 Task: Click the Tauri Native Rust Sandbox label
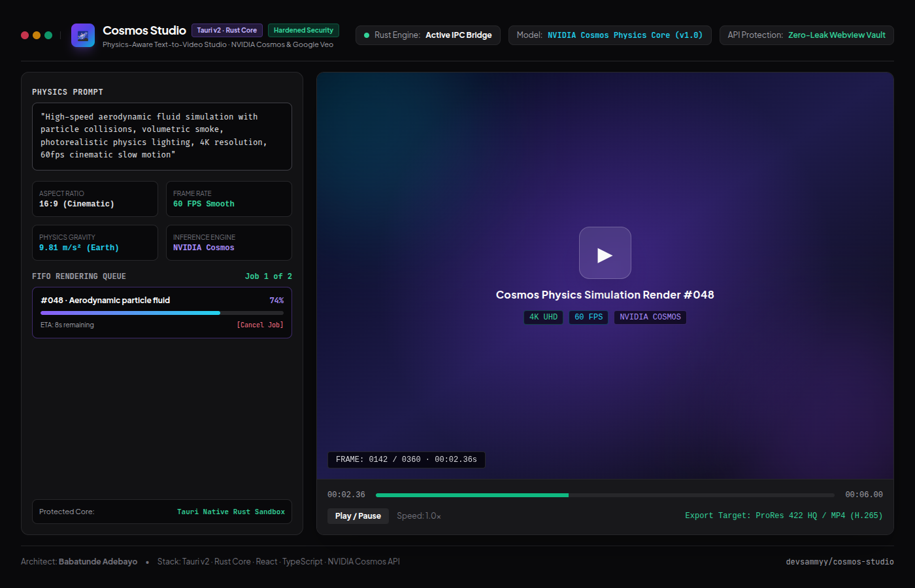pyautogui.click(x=231, y=512)
